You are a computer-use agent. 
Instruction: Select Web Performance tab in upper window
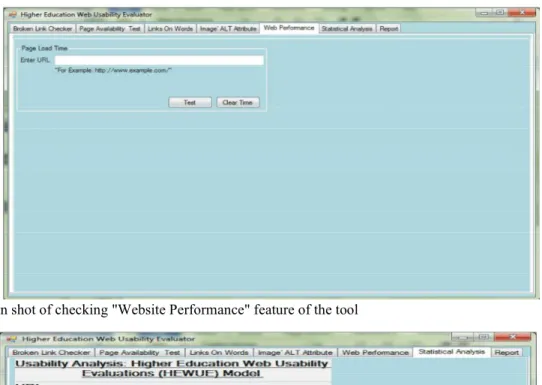(x=289, y=28)
